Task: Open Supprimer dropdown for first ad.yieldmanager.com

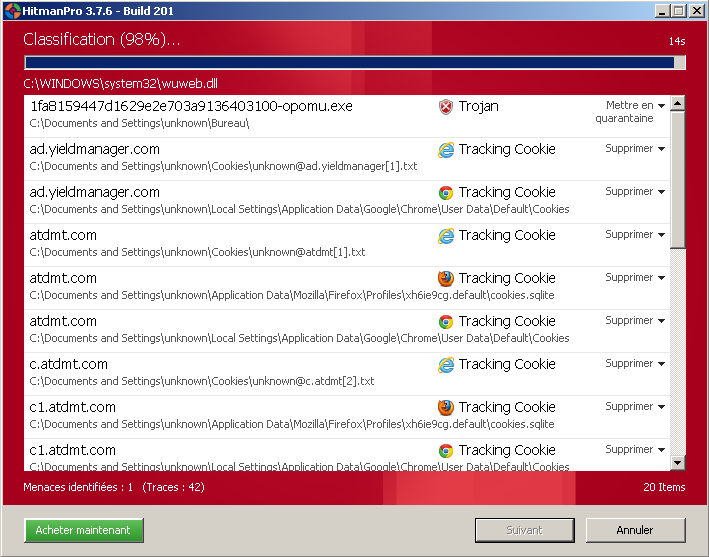Action: 661,149
